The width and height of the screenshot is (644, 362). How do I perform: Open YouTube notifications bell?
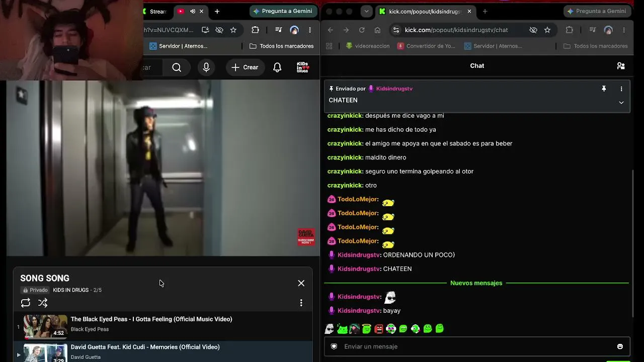point(277,67)
